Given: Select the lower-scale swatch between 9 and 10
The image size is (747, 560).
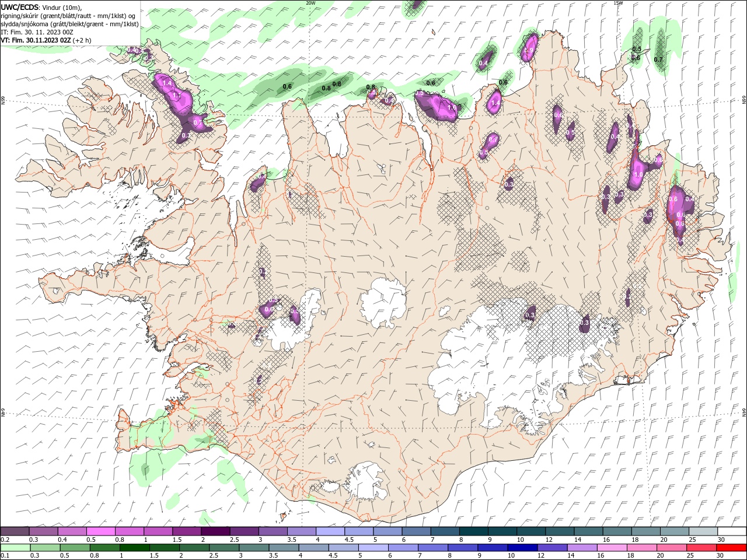Looking at the screenshot, I should coord(492,548).
